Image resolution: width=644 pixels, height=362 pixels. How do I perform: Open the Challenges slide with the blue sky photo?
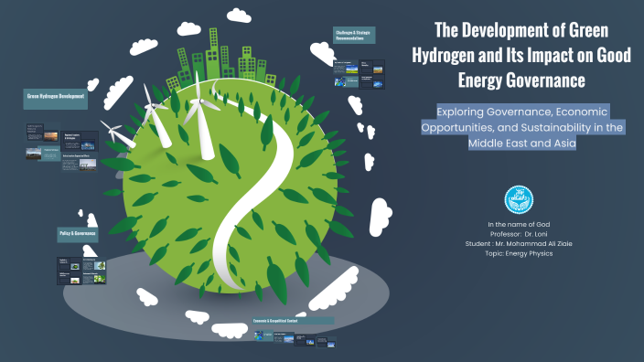[x=372, y=82]
